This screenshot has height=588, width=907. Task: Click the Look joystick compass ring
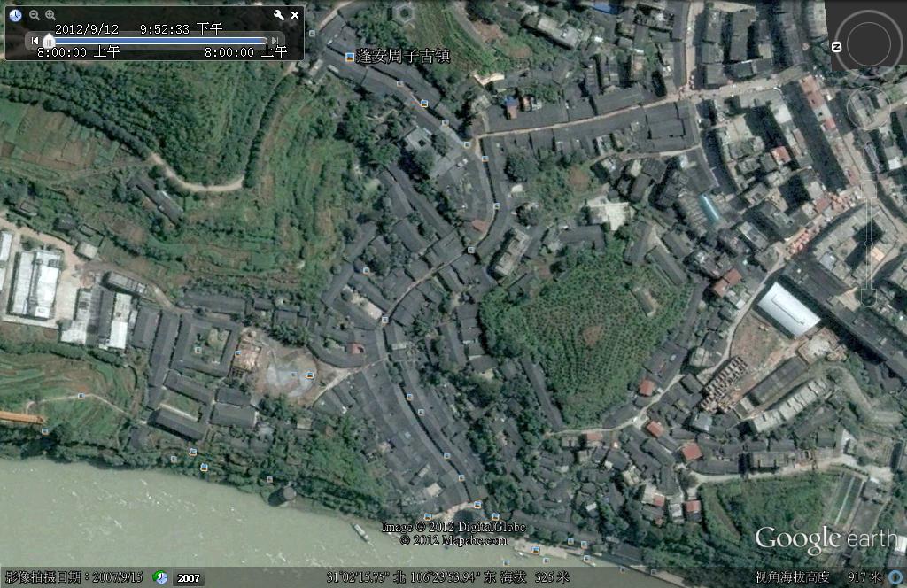[x=867, y=45]
